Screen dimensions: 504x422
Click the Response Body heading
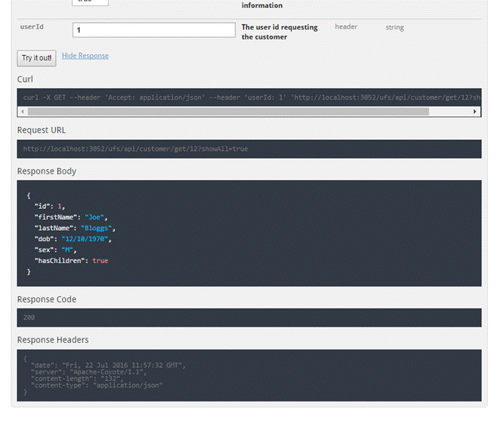47,171
